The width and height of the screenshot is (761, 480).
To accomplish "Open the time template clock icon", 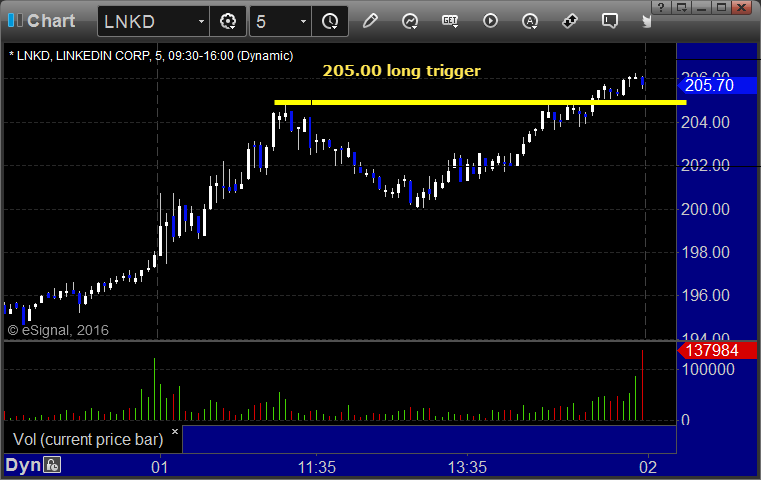I will click(x=330, y=21).
